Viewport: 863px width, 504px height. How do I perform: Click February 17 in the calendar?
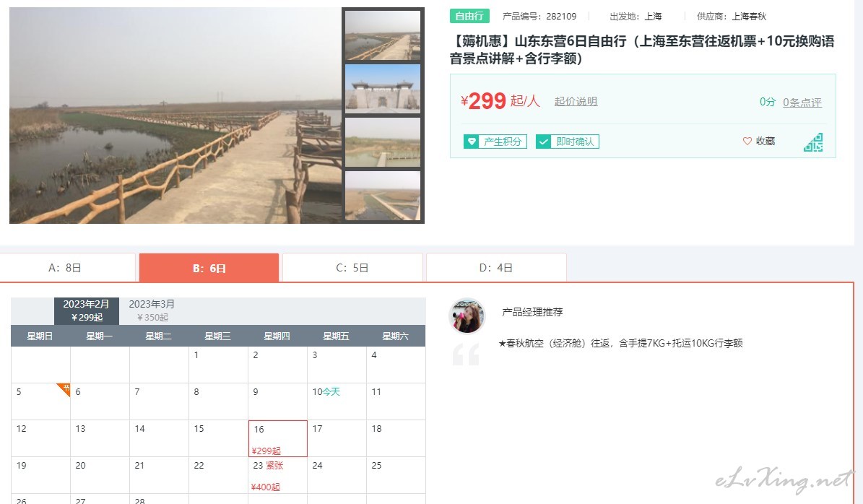(x=337, y=438)
